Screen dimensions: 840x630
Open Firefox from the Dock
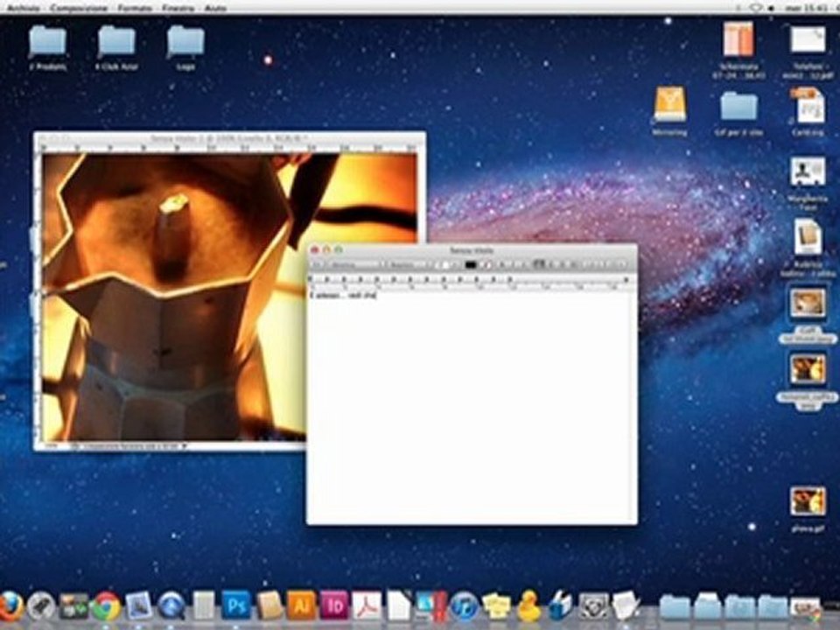[10, 606]
